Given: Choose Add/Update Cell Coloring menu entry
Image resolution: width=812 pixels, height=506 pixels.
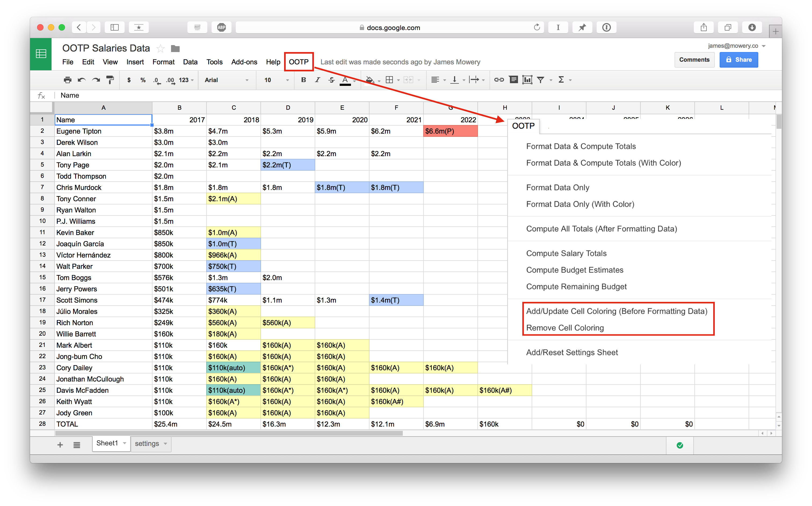Looking at the screenshot, I should 617,311.
